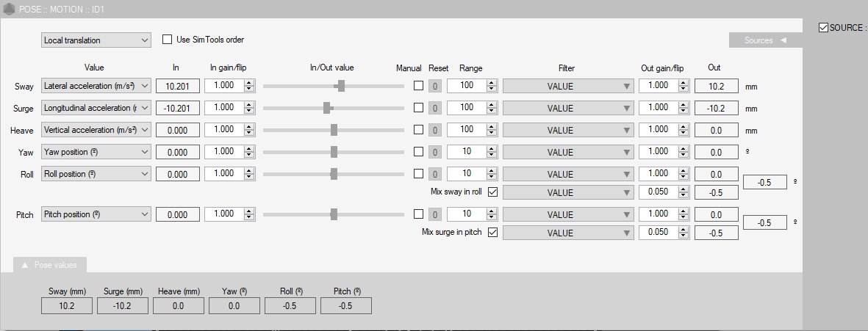
Task: Click the Pitch reset button
Action: tap(435, 214)
